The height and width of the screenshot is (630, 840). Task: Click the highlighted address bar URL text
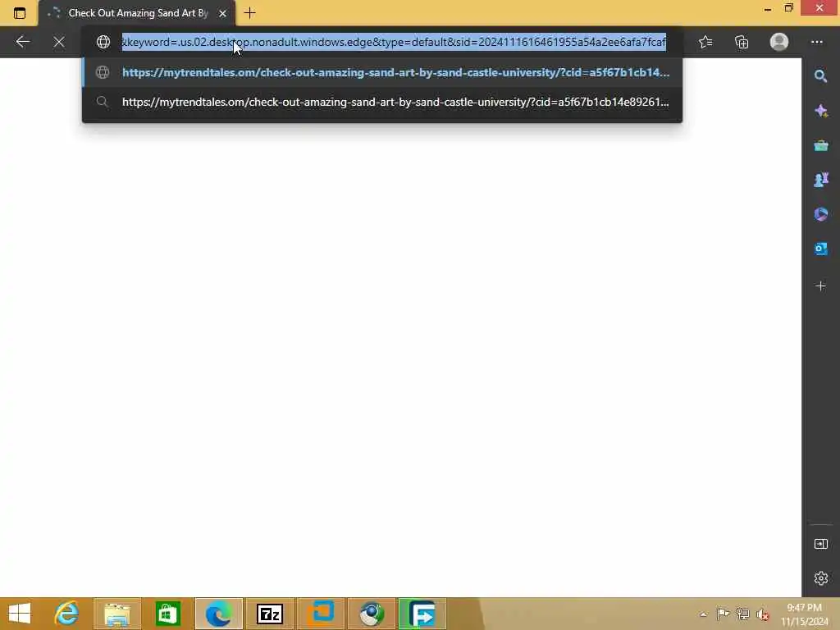click(x=394, y=42)
